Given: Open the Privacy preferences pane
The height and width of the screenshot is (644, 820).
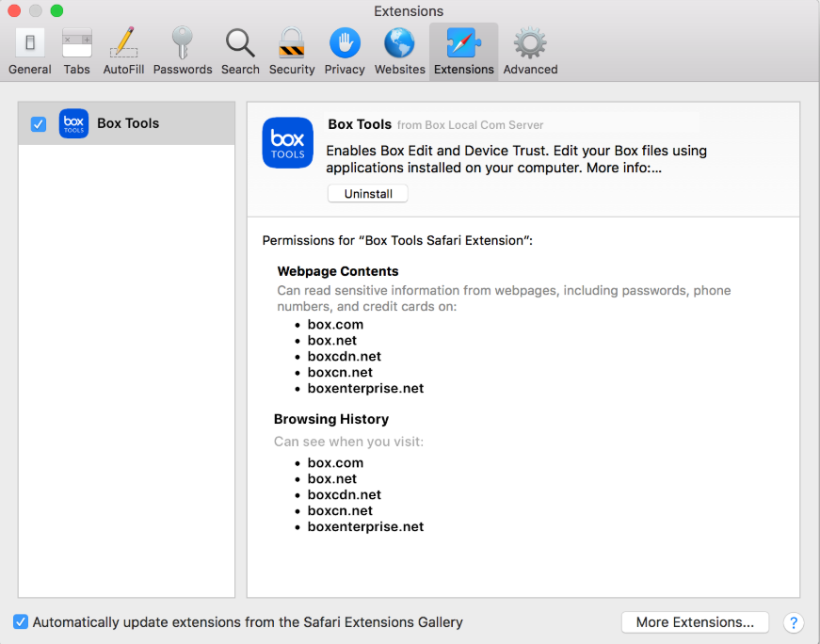Looking at the screenshot, I should coord(345,52).
